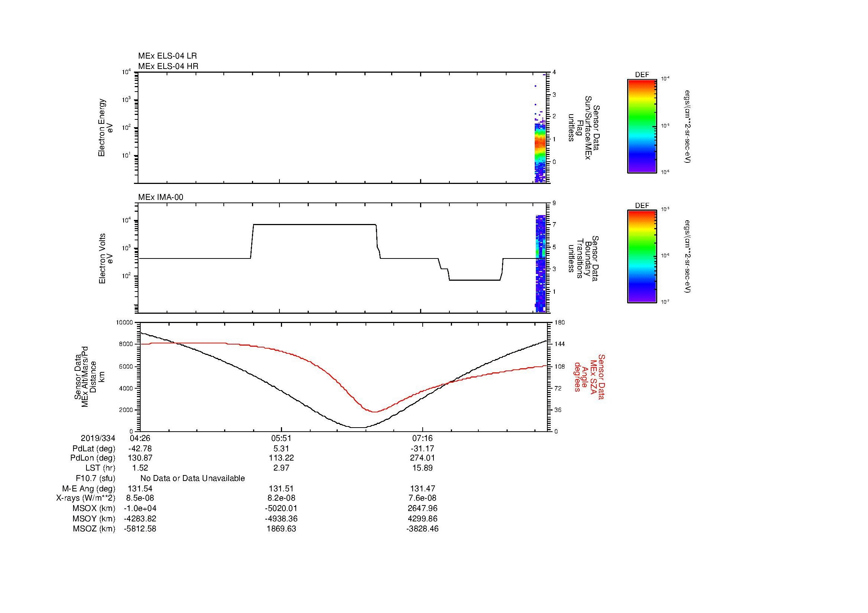Screen dimensions: 868x613
Task: Click the '144' SZA axis tick
Action: (x=560, y=344)
